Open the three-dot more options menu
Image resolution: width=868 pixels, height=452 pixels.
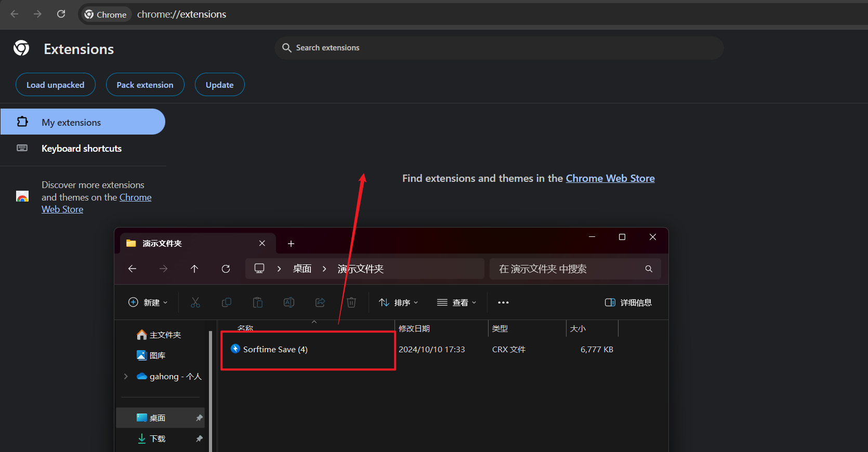503,302
